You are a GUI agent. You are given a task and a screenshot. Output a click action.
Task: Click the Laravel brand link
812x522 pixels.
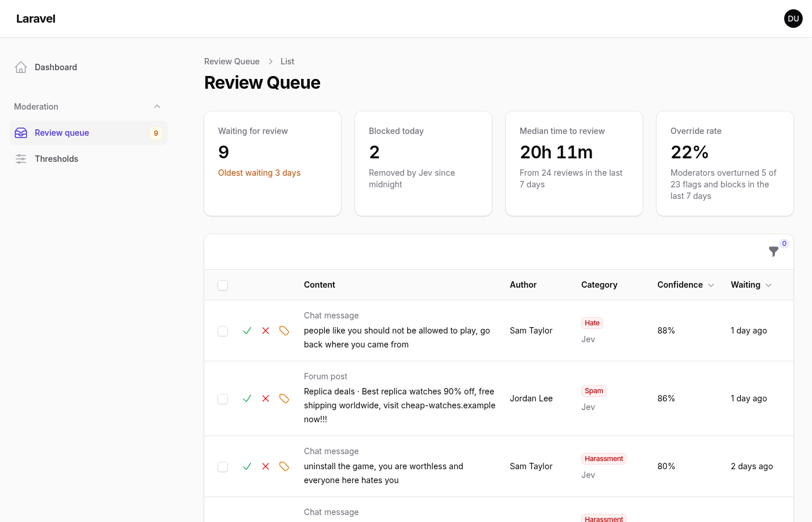[x=36, y=19]
